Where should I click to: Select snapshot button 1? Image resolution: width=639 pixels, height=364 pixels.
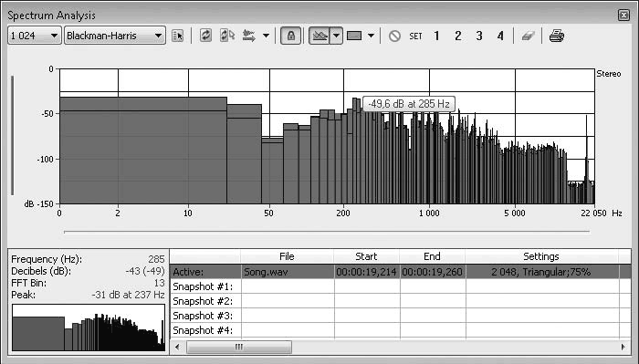point(436,36)
